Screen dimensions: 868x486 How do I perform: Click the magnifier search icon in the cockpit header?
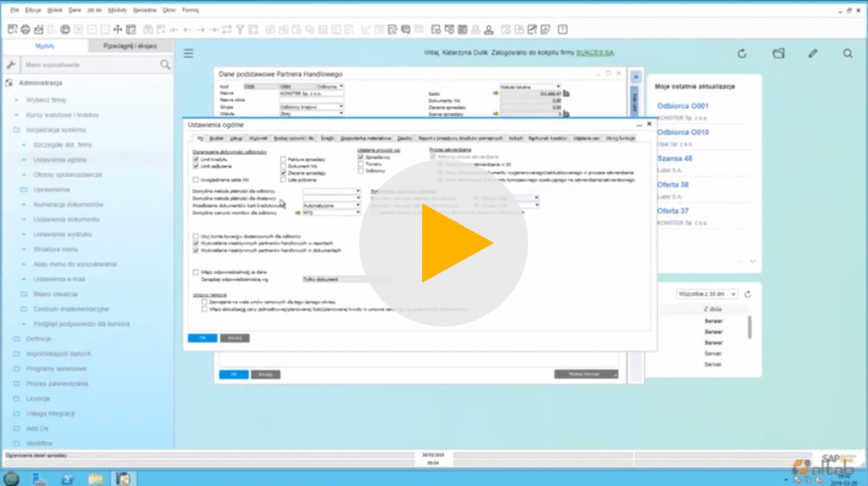click(847, 53)
